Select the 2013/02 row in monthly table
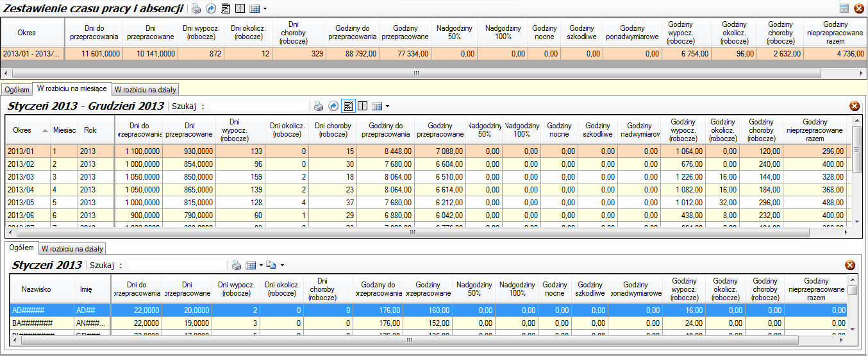 click(430, 164)
